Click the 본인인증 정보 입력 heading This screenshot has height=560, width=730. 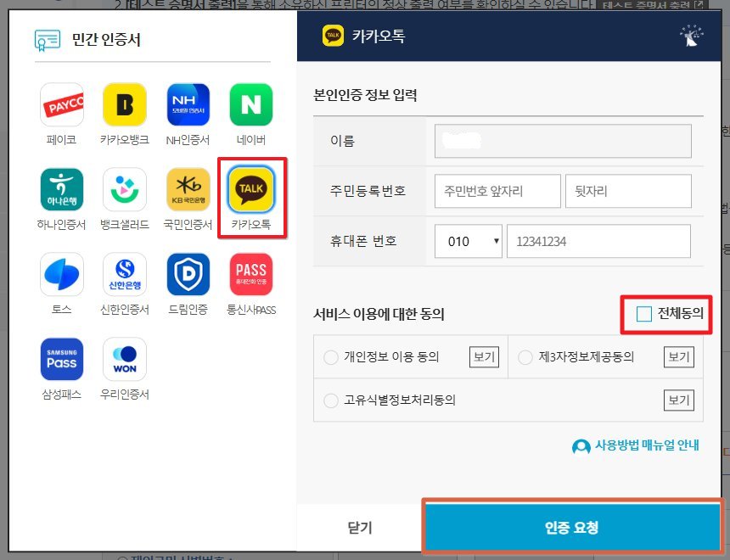coord(365,95)
